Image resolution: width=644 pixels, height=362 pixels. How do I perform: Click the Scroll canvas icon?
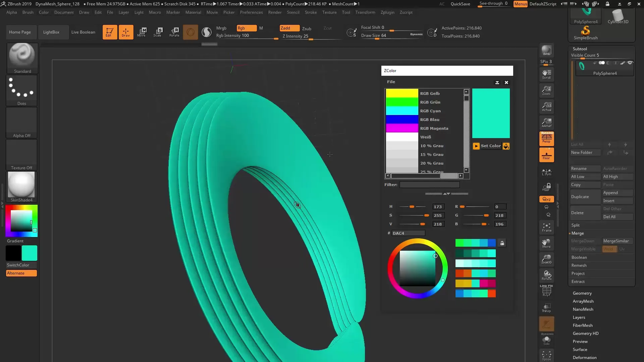click(546, 74)
